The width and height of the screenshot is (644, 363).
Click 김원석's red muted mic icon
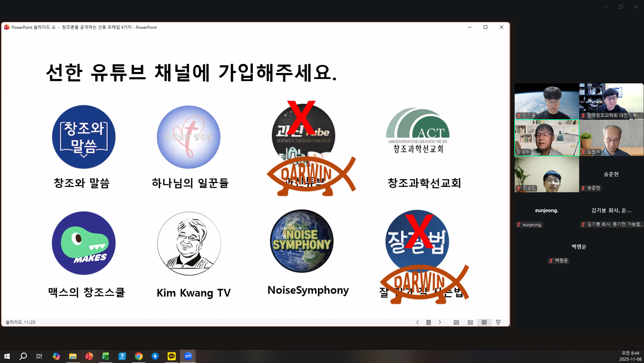(x=584, y=151)
